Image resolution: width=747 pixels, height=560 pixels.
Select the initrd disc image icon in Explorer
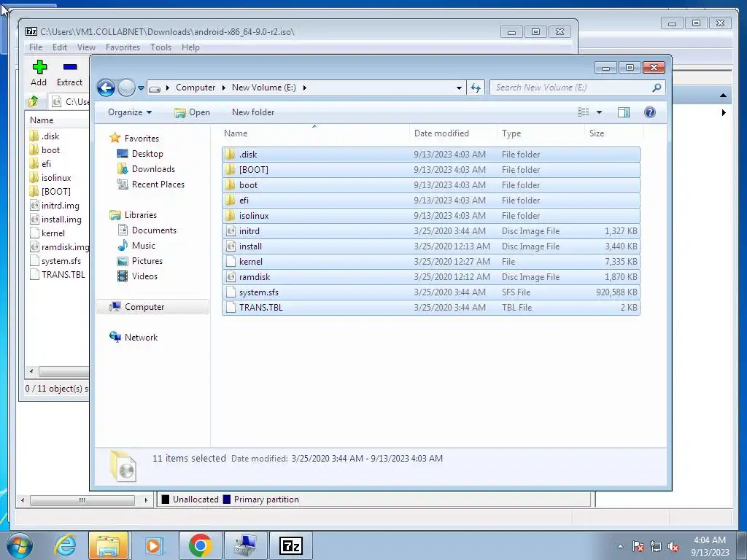click(x=231, y=231)
